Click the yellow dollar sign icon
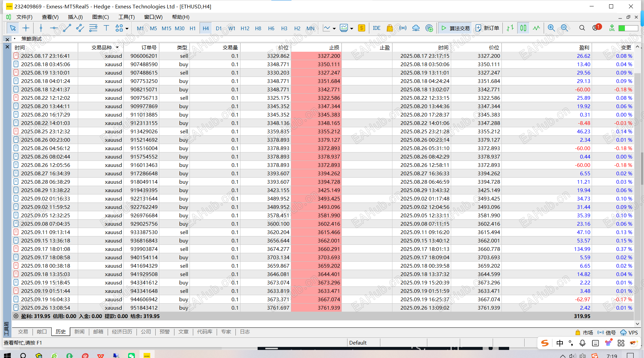Image resolution: width=644 pixels, height=358 pixels. point(362,28)
